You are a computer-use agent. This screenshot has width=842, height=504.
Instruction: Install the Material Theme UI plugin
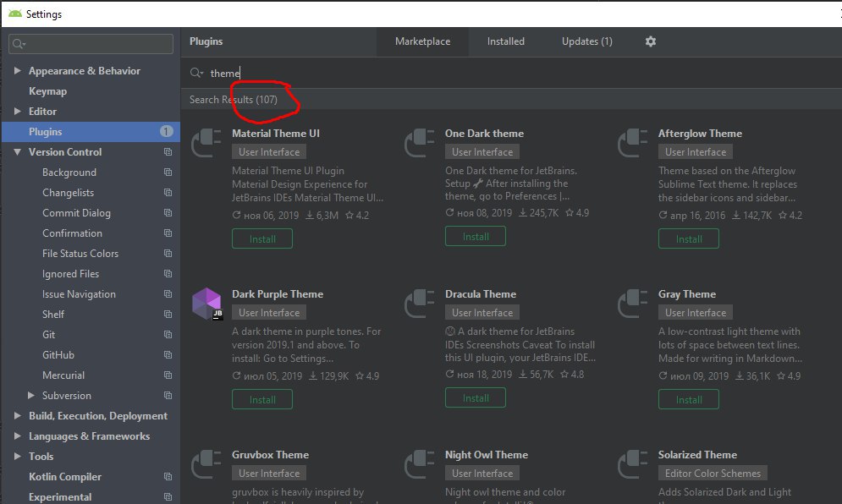tap(262, 238)
